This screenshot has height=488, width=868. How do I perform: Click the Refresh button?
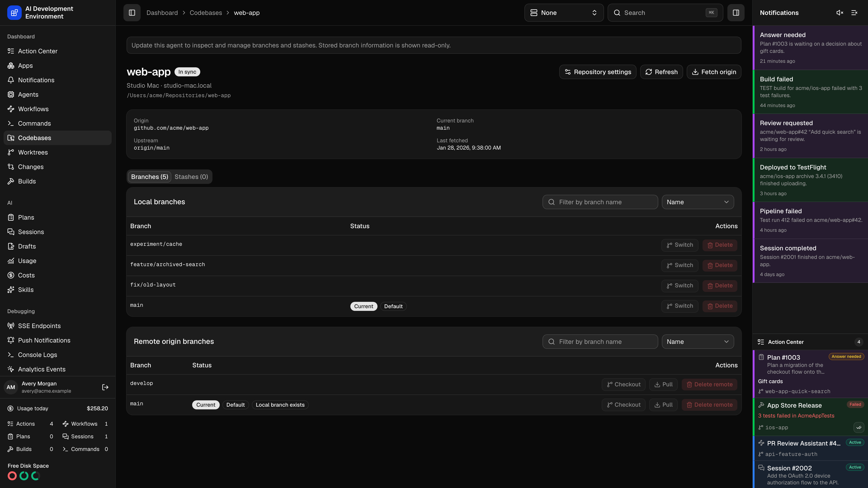pos(661,72)
